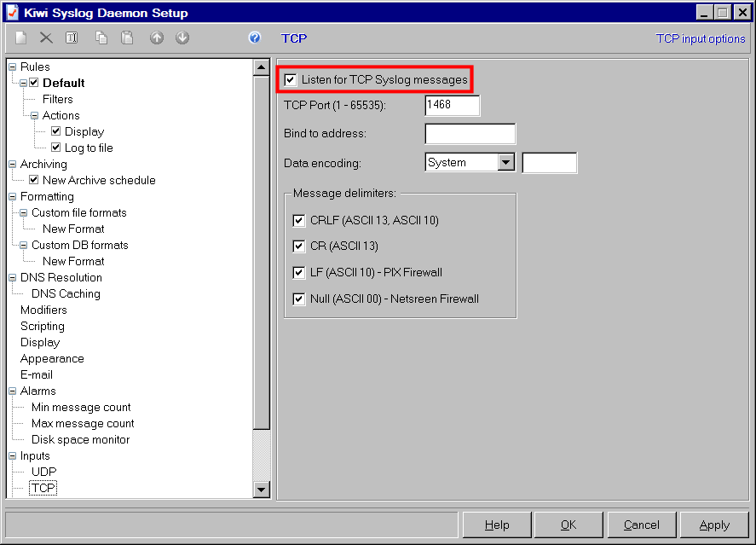This screenshot has height=545, width=756.
Task: Click the Cancel button
Action: (641, 525)
